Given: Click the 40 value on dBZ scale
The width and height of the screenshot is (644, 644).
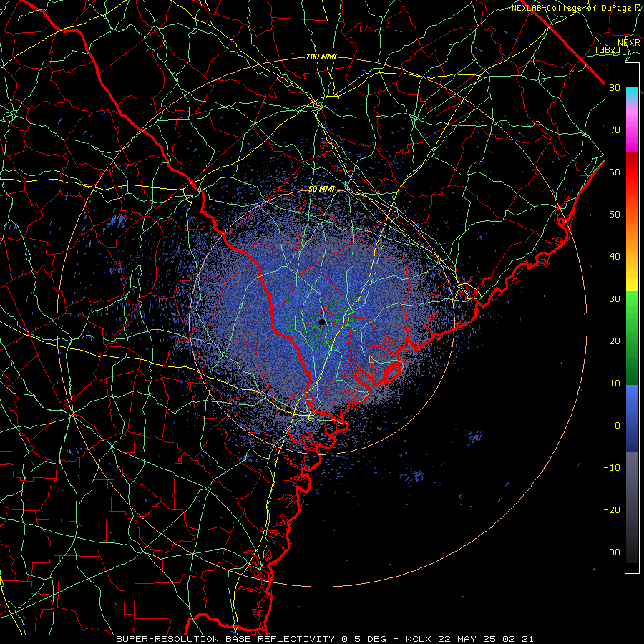Looking at the screenshot, I should pos(615,256).
